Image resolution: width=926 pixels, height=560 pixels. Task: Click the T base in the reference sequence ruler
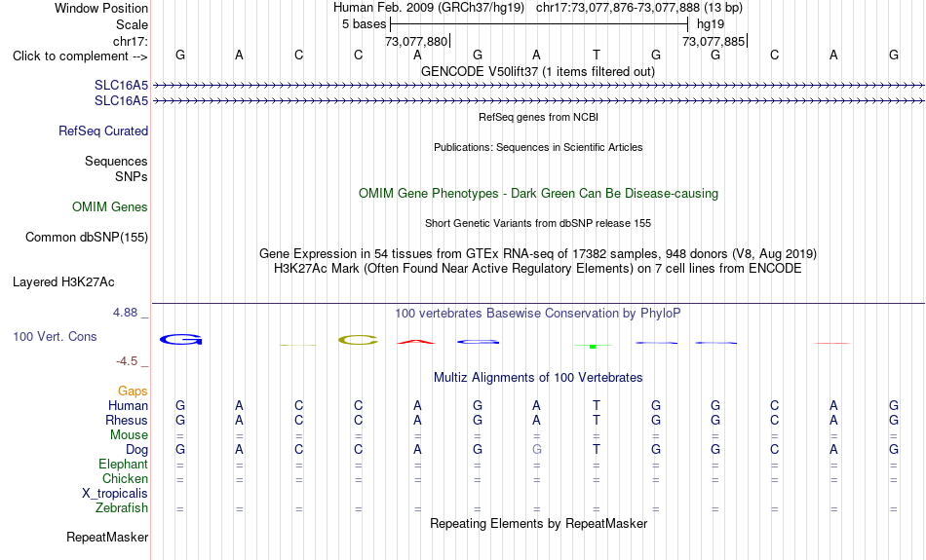pyautogui.click(x=597, y=55)
